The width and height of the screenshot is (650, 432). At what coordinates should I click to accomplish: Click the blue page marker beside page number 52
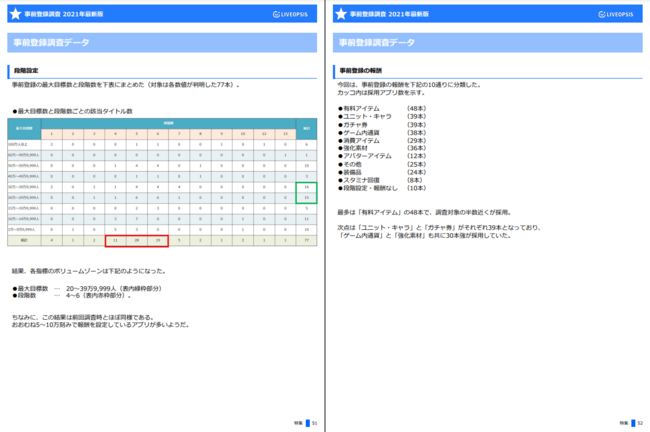point(633,423)
